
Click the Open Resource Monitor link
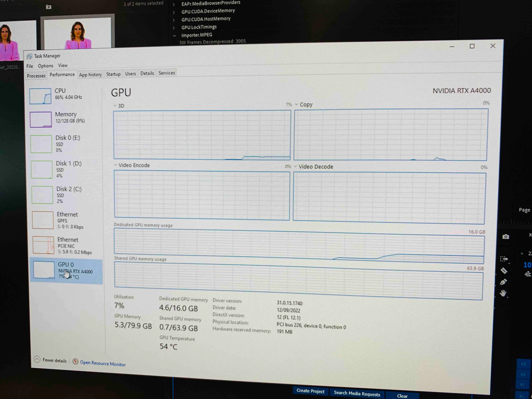[x=103, y=363]
